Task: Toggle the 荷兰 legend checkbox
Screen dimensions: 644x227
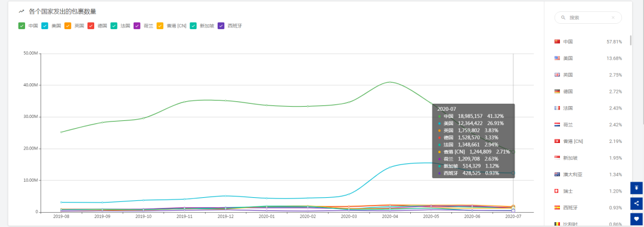Action: (x=137, y=26)
